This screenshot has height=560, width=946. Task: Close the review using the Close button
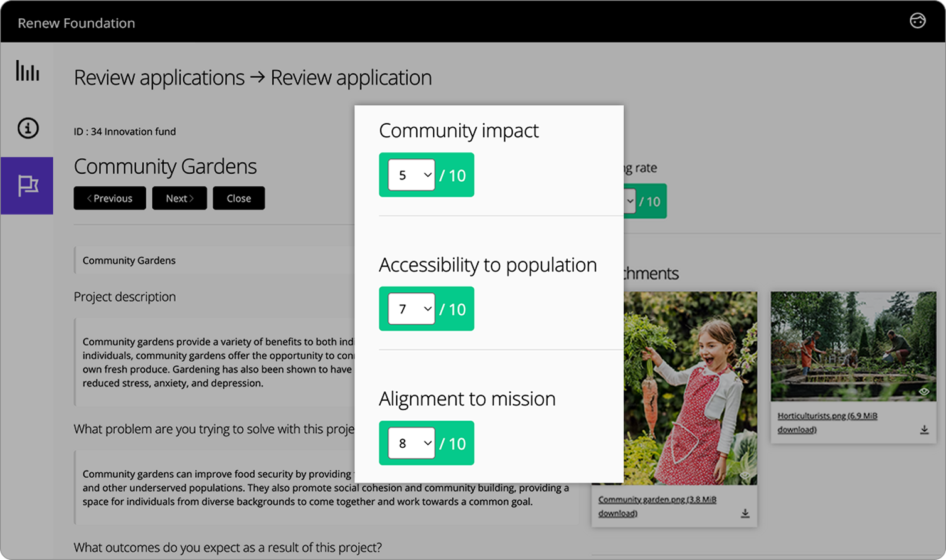(x=238, y=198)
